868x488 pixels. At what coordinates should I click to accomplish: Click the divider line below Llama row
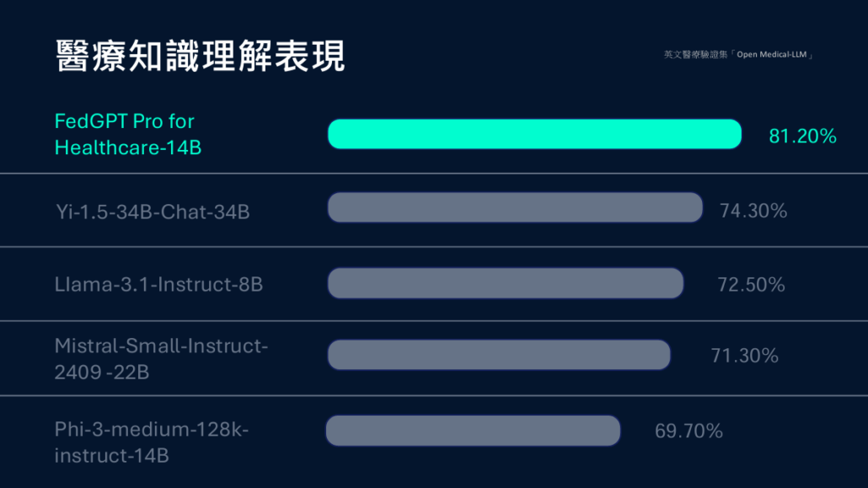click(434, 321)
